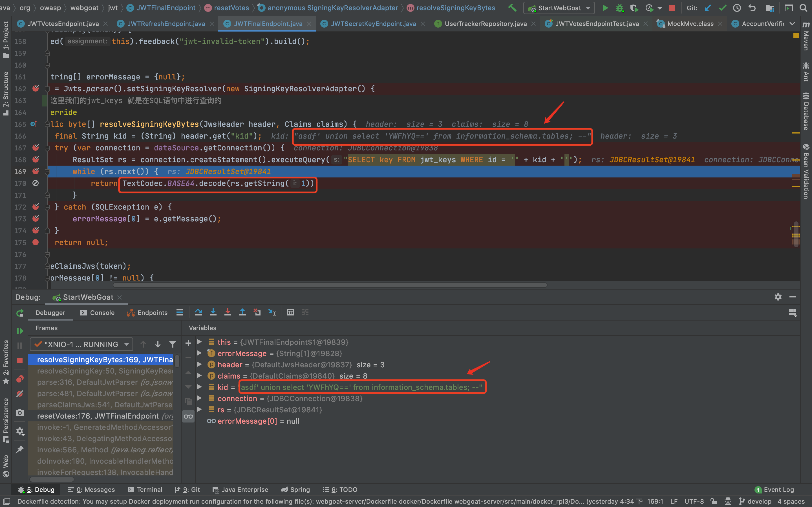
Task: Click the Step Out debugger icon
Action: pos(242,312)
